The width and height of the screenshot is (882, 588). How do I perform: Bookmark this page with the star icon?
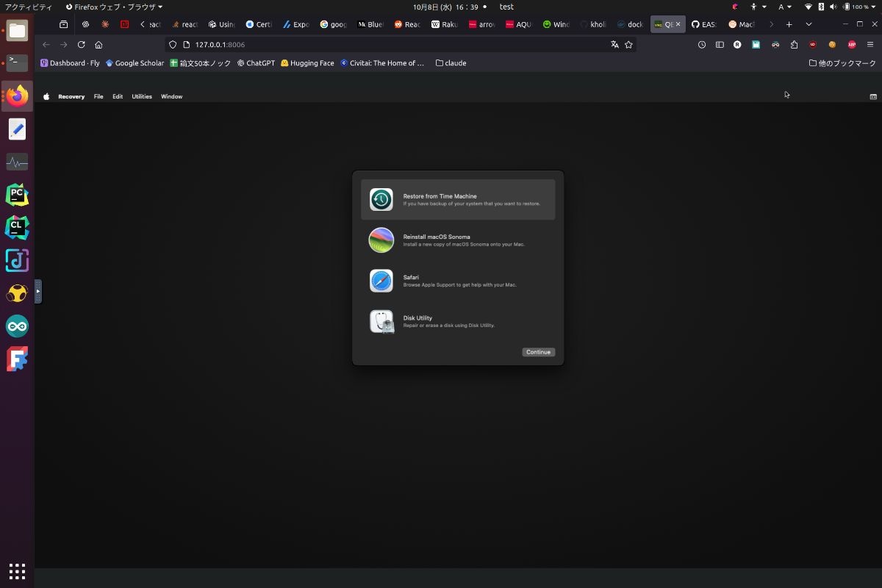tap(628, 45)
